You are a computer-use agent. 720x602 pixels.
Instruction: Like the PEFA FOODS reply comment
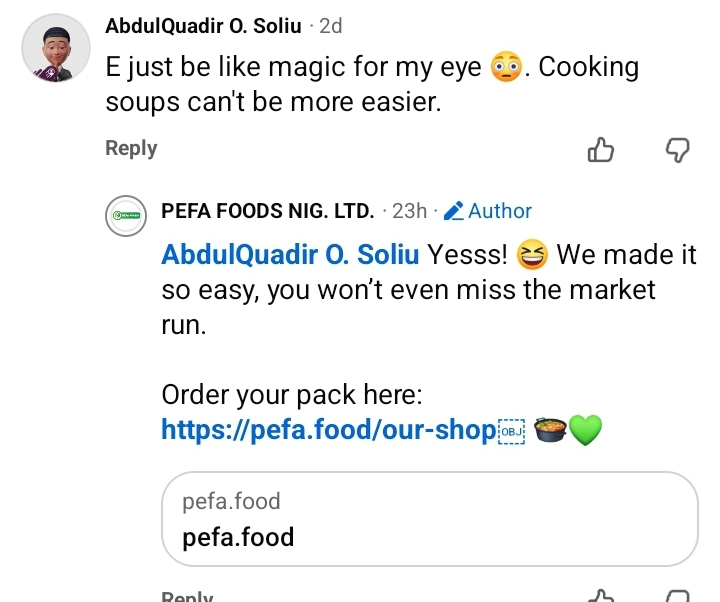(600, 596)
